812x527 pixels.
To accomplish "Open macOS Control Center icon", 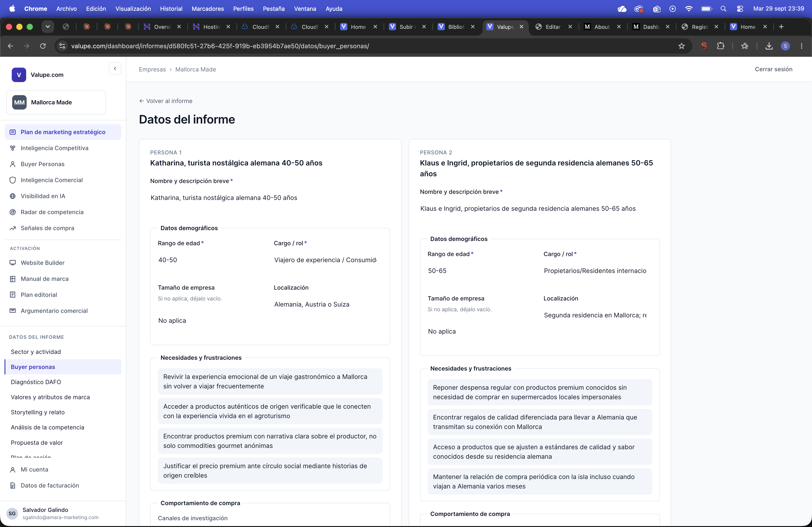I will pos(740,9).
